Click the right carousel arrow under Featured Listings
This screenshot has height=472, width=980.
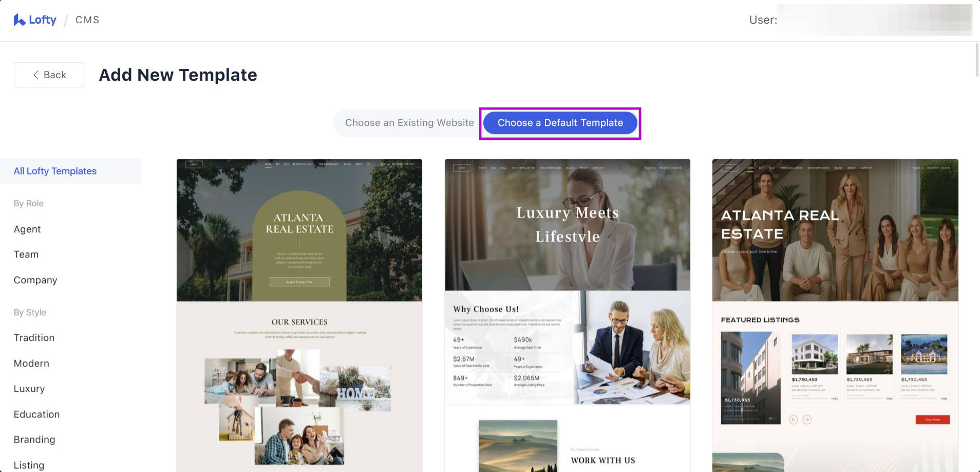click(x=807, y=420)
